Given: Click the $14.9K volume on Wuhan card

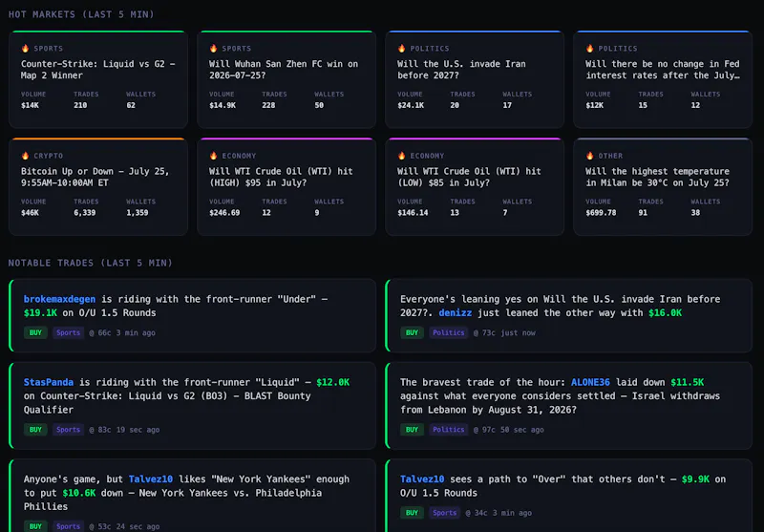Looking at the screenshot, I should (x=223, y=105).
